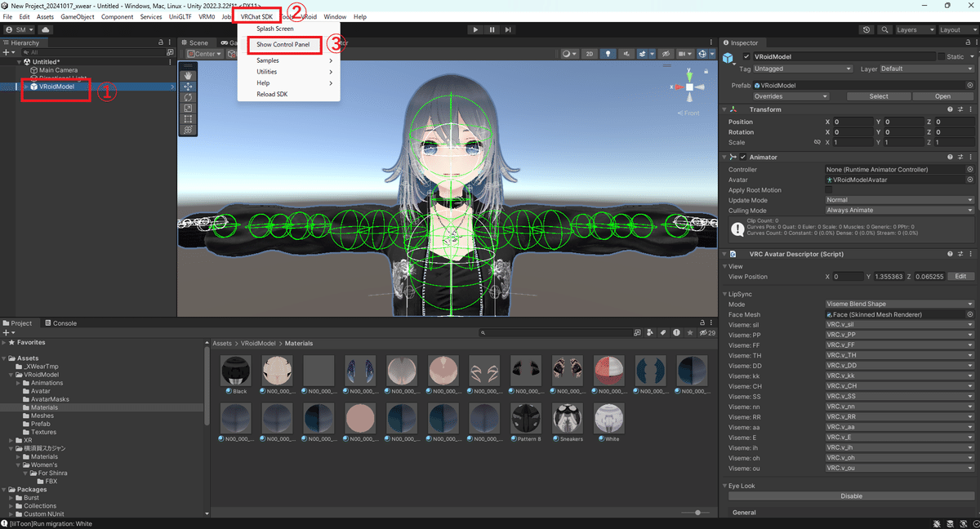Screen dimensions: 980x529
Task: Open the GameObject menu
Action: [77, 16]
